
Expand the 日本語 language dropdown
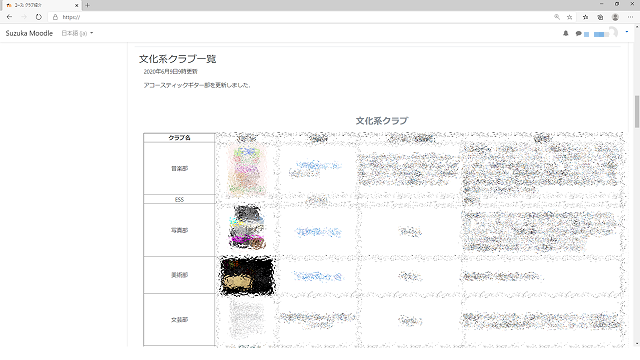coord(77,33)
